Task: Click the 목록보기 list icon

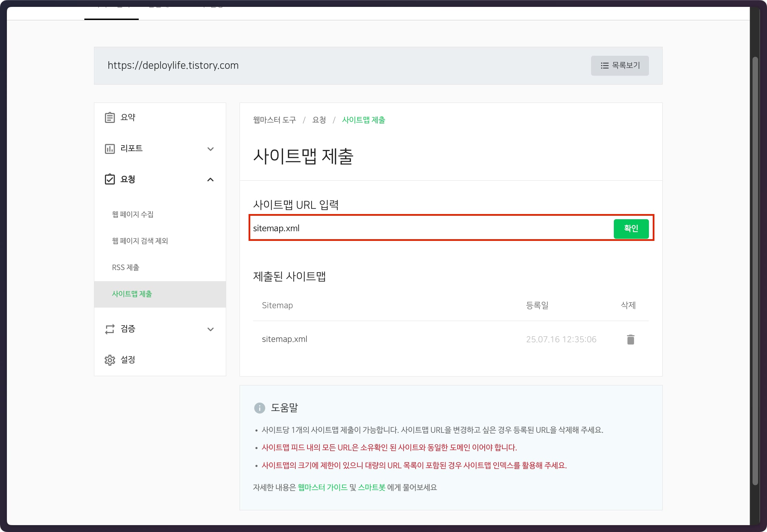Action: pyautogui.click(x=605, y=65)
